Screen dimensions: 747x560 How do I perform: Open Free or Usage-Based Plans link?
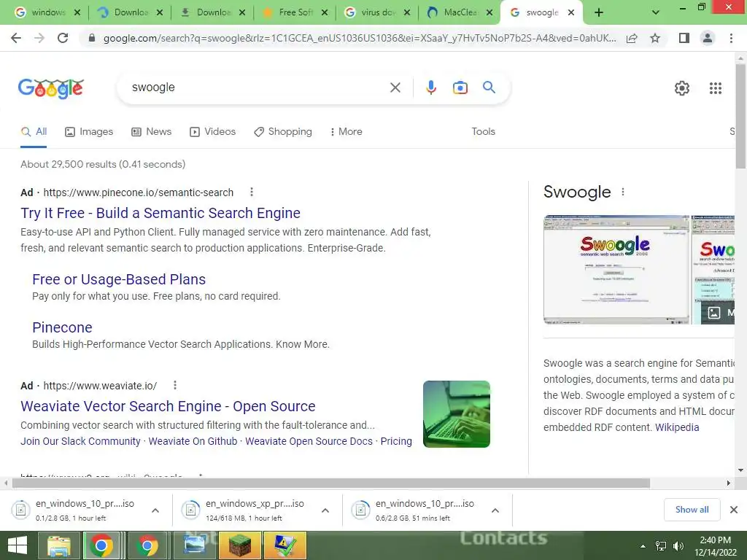tap(119, 279)
